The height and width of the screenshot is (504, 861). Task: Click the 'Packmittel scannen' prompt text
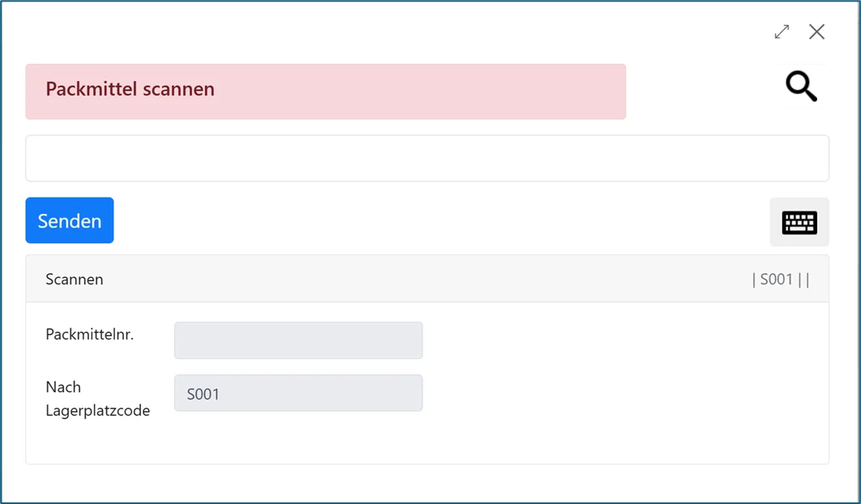point(130,89)
